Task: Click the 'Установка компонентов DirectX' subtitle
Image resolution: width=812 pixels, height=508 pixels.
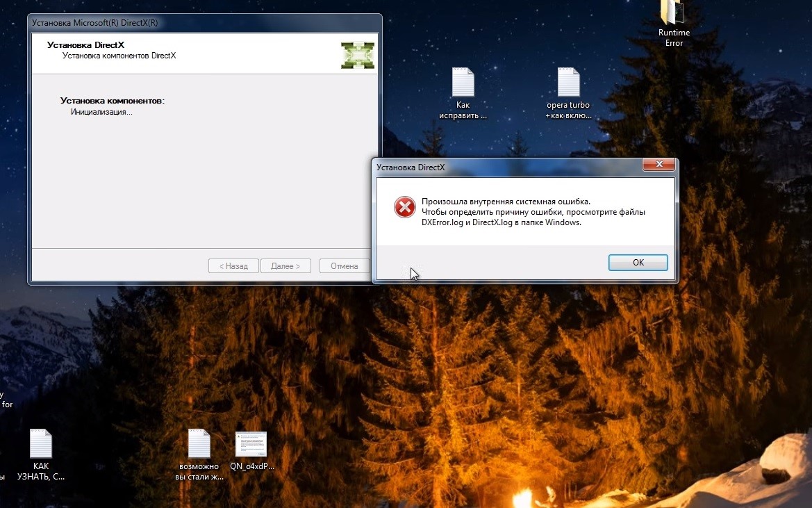Action: 119,56
